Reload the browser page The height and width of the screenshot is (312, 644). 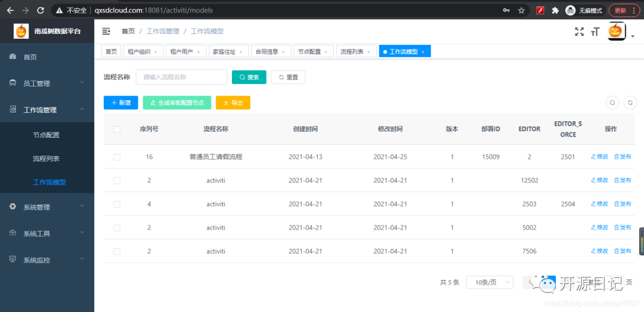tap(41, 10)
